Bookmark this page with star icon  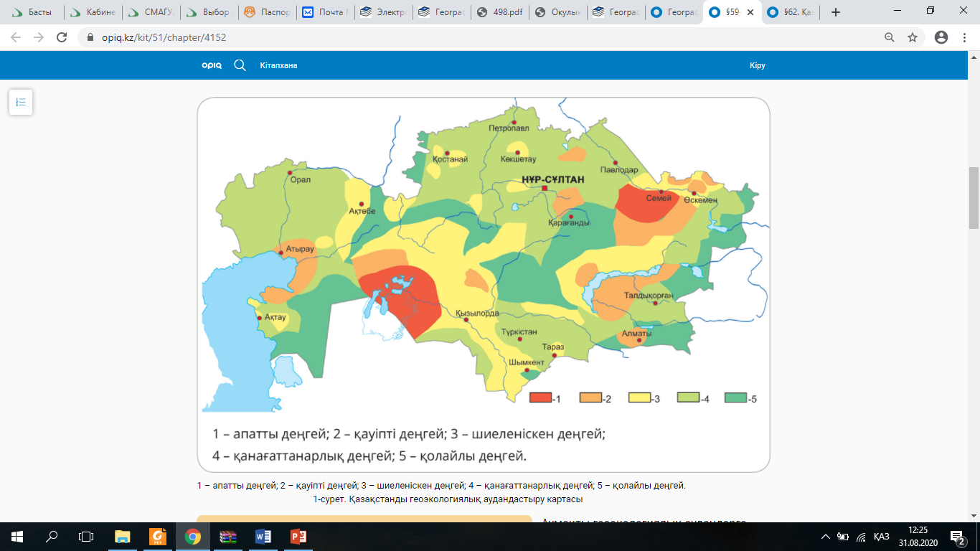tap(913, 37)
